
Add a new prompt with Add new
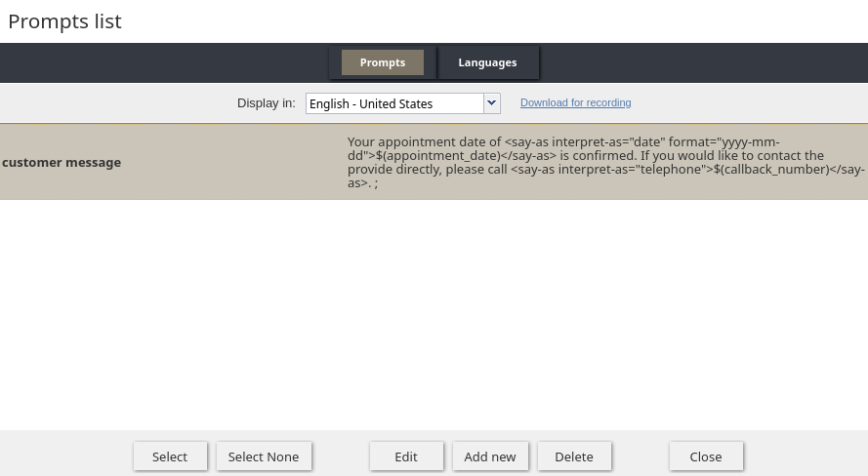coord(489,456)
